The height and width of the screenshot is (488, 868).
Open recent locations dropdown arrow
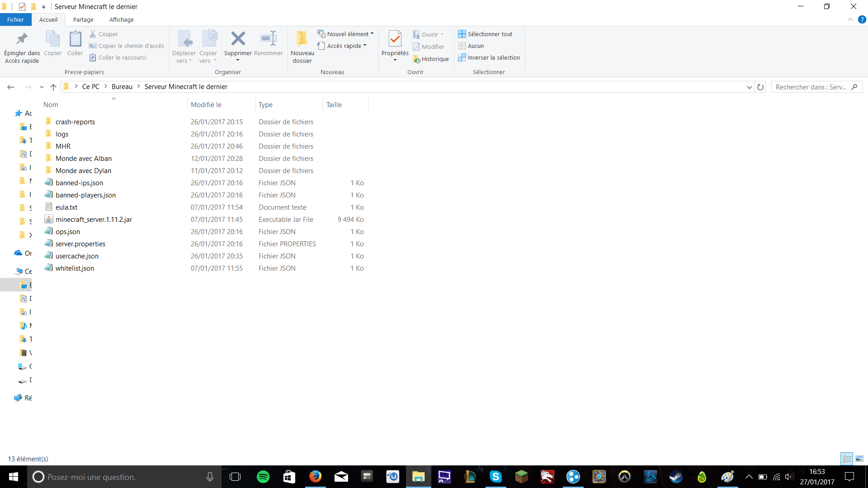point(42,87)
